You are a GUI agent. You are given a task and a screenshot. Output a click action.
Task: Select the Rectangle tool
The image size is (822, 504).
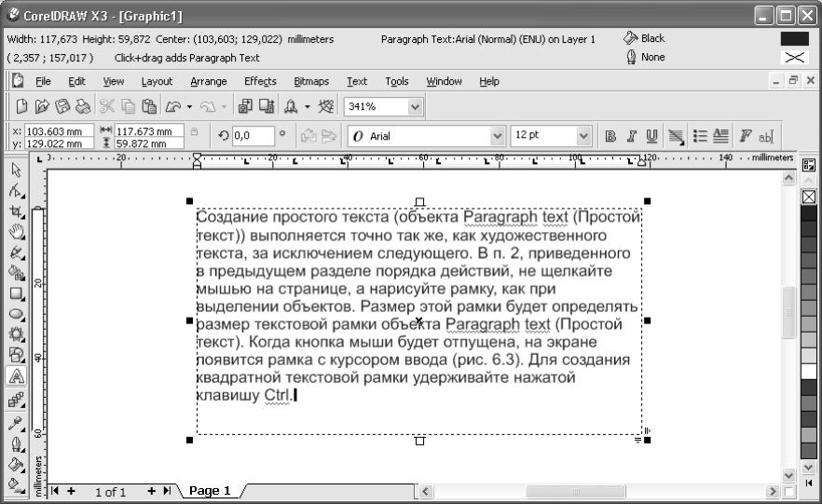[x=16, y=293]
